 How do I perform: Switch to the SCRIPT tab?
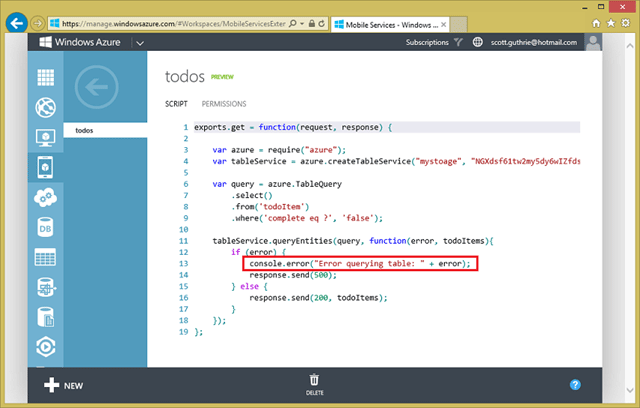tap(176, 104)
